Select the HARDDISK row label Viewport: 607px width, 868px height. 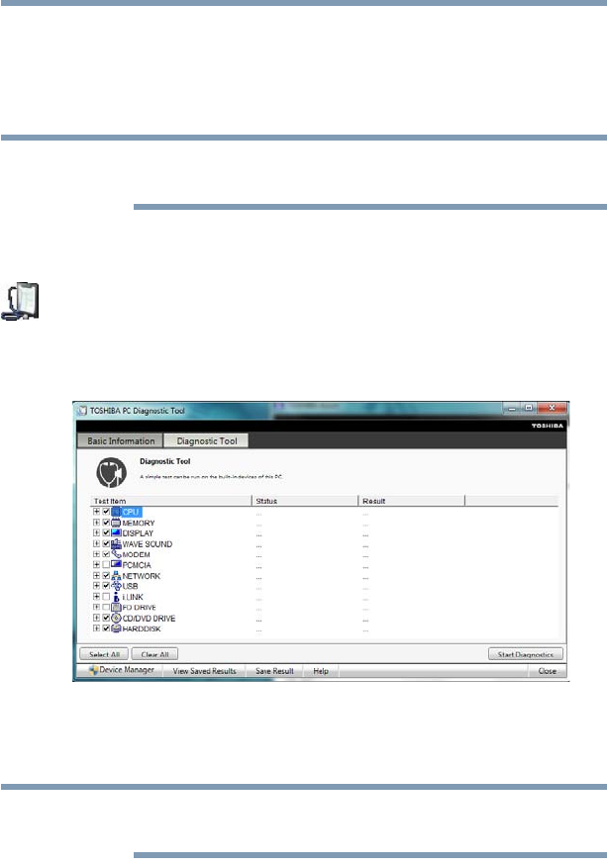click(x=142, y=628)
